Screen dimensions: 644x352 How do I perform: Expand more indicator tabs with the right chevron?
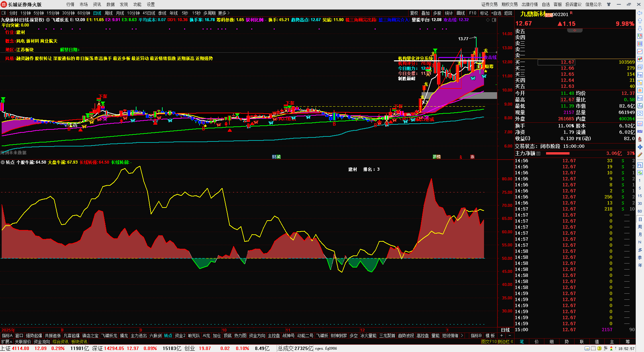tap(462, 336)
